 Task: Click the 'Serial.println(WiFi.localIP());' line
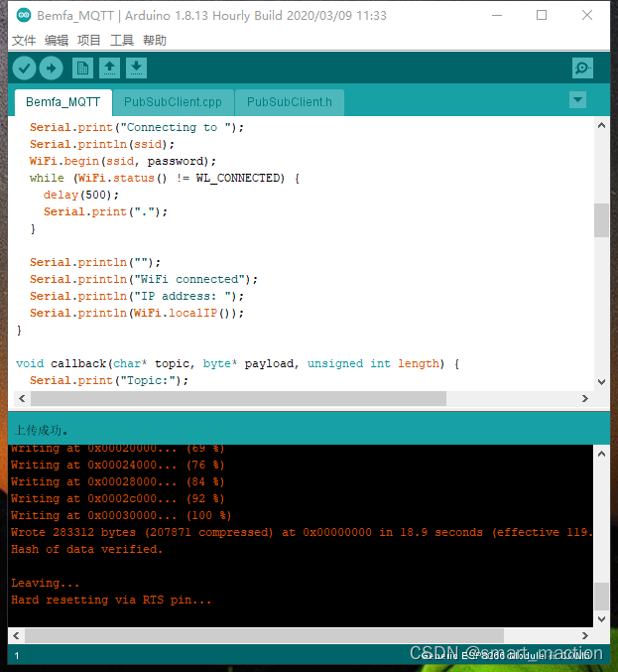pos(137,313)
